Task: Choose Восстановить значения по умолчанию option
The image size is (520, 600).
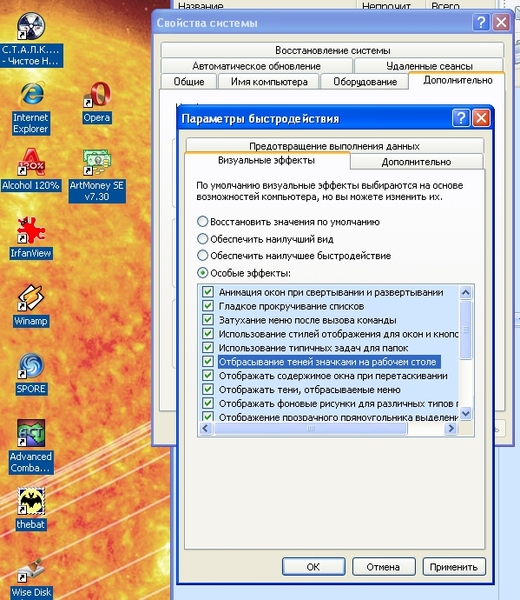Action: tap(202, 221)
